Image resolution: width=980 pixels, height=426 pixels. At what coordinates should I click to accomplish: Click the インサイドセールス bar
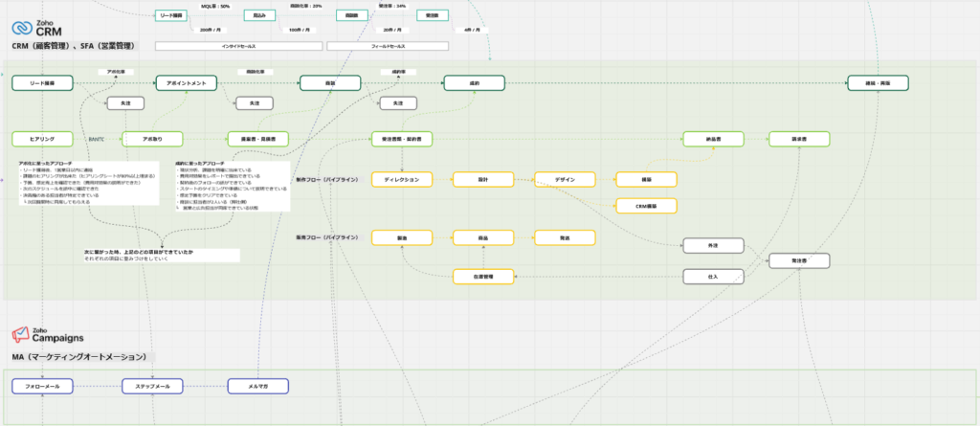237,46
